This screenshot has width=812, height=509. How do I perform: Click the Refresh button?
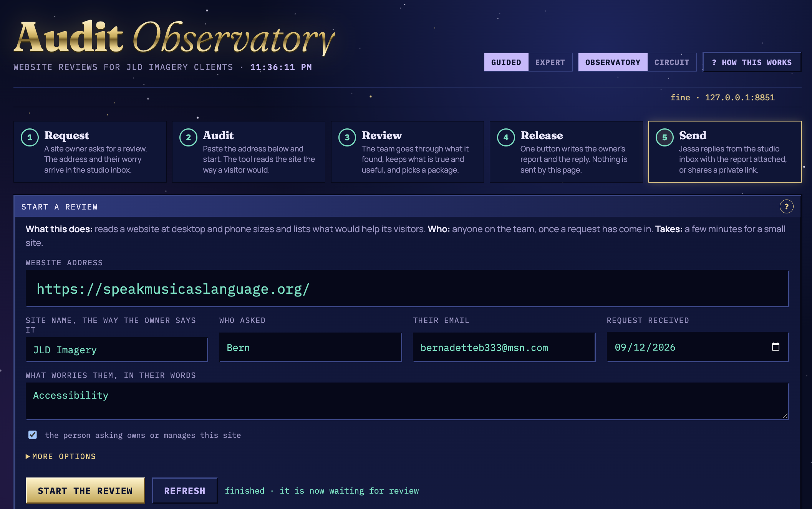pos(185,491)
